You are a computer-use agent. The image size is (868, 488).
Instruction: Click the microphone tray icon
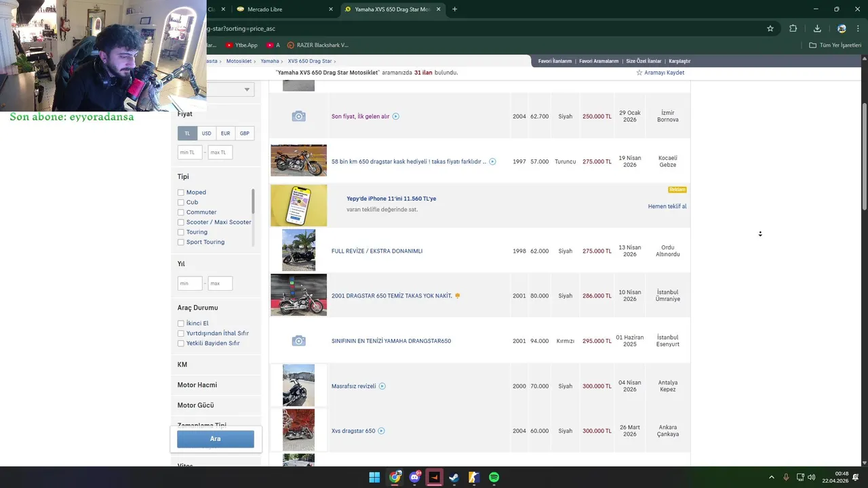tap(786, 477)
